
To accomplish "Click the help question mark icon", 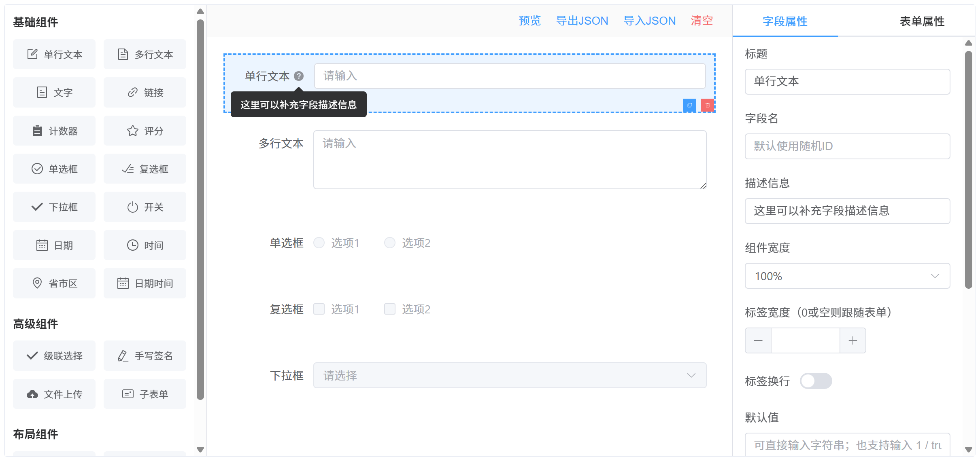I will tap(299, 76).
